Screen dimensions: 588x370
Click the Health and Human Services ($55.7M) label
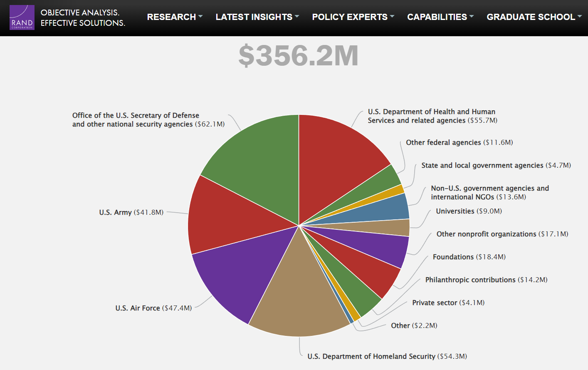tap(432, 116)
